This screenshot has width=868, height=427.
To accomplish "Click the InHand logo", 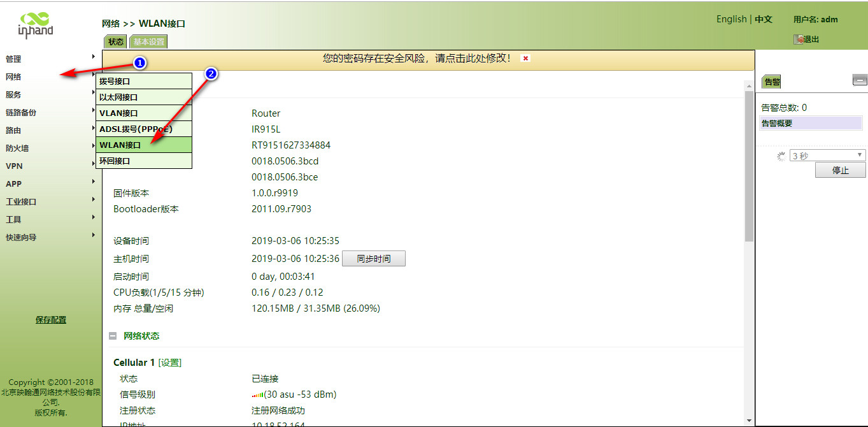I will pos(36,24).
